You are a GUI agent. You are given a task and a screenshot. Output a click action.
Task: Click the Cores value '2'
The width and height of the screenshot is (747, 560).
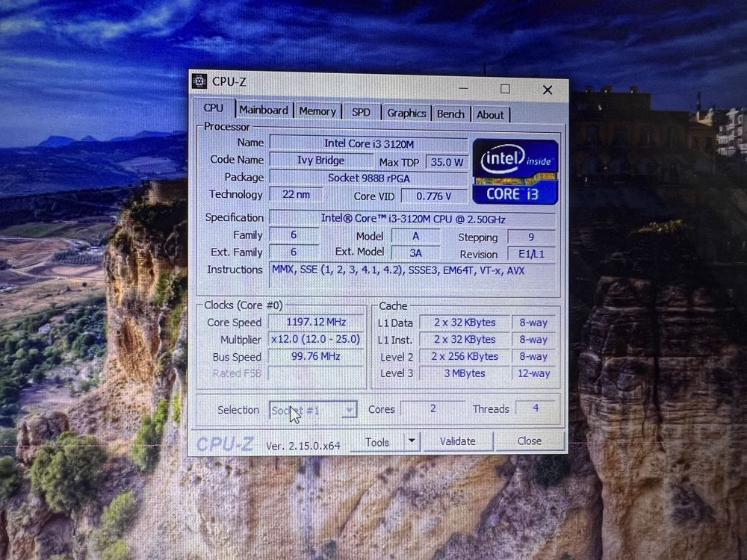pyautogui.click(x=433, y=408)
